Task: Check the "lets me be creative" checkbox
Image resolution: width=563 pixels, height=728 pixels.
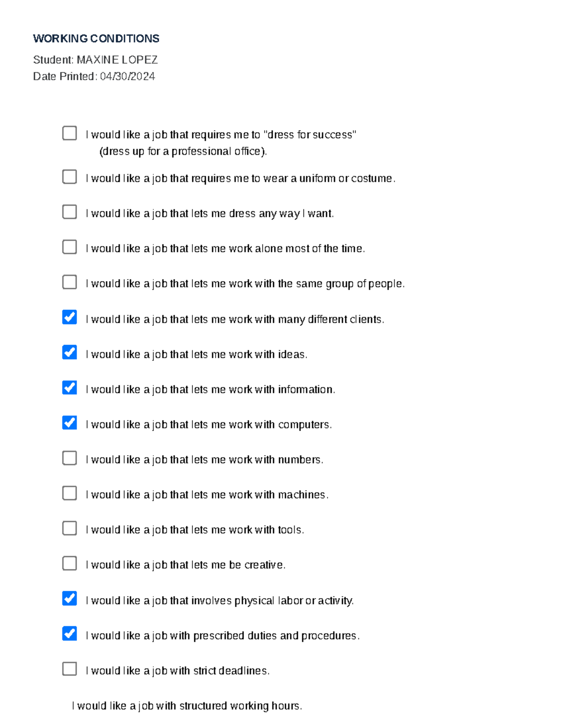Action: point(69,563)
